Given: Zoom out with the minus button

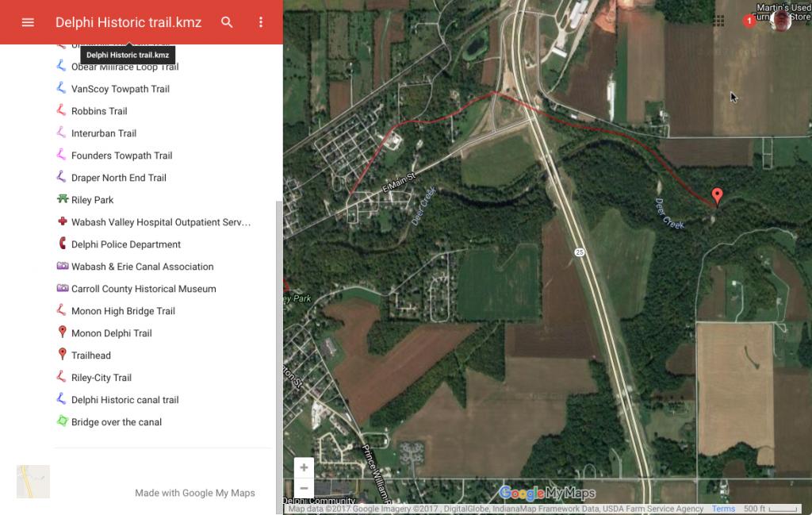Looking at the screenshot, I should [x=304, y=488].
